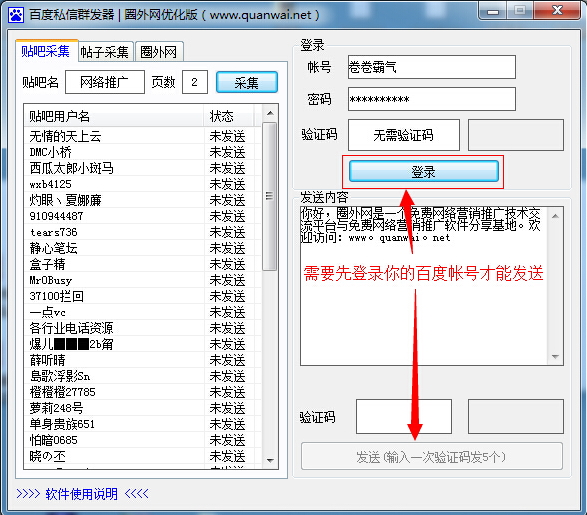Screen dimensions: 587x515
Task: Select user row 无情的天上云
Action: tap(142, 136)
